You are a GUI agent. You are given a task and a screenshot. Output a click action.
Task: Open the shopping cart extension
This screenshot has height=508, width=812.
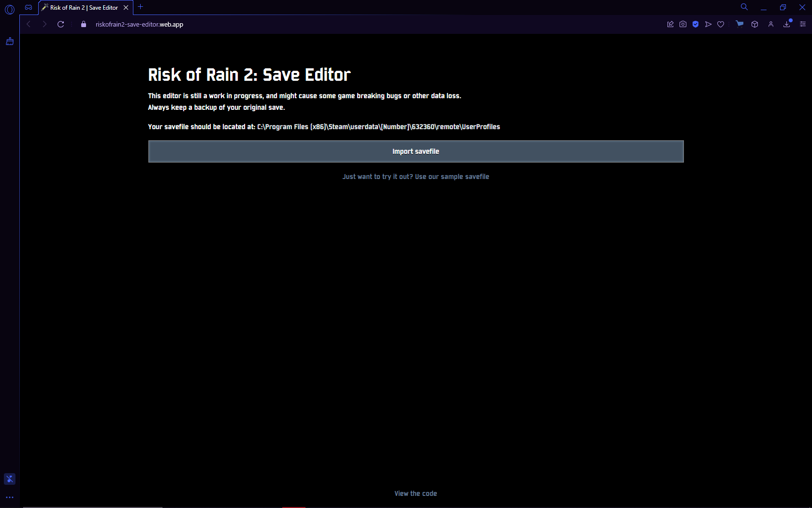pos(739,24)
